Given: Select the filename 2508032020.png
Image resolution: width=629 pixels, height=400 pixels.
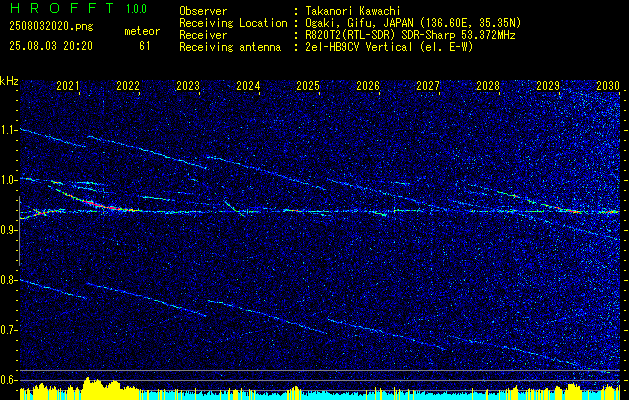Looking at the screenshot, I should (51, 27).
